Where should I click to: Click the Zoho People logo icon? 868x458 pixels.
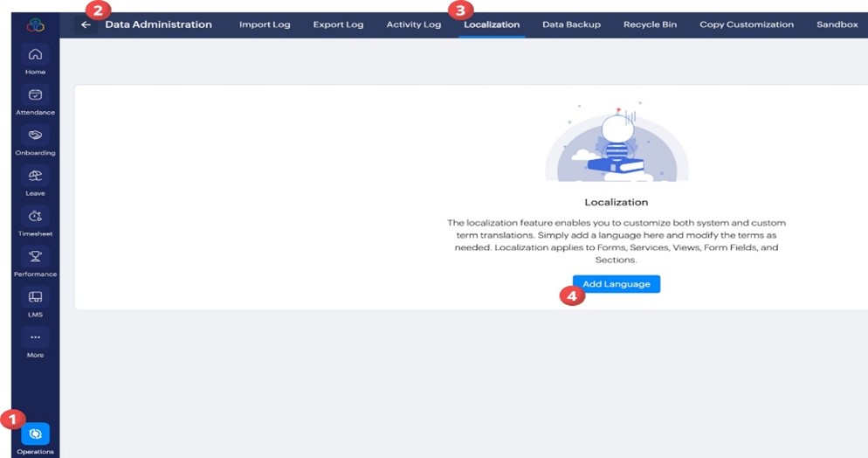click(35, 24)
